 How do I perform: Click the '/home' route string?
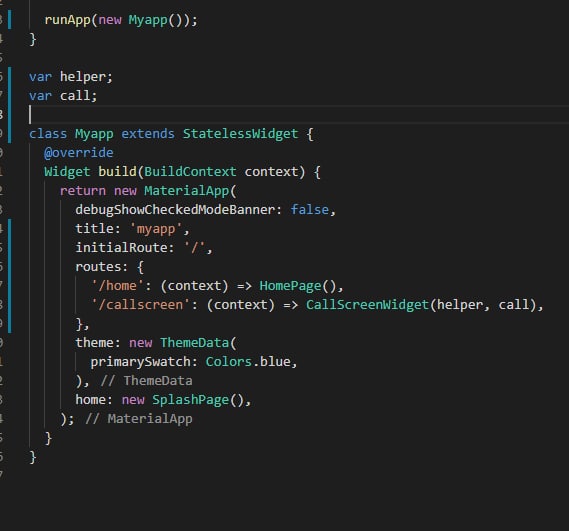coord(118,286)
